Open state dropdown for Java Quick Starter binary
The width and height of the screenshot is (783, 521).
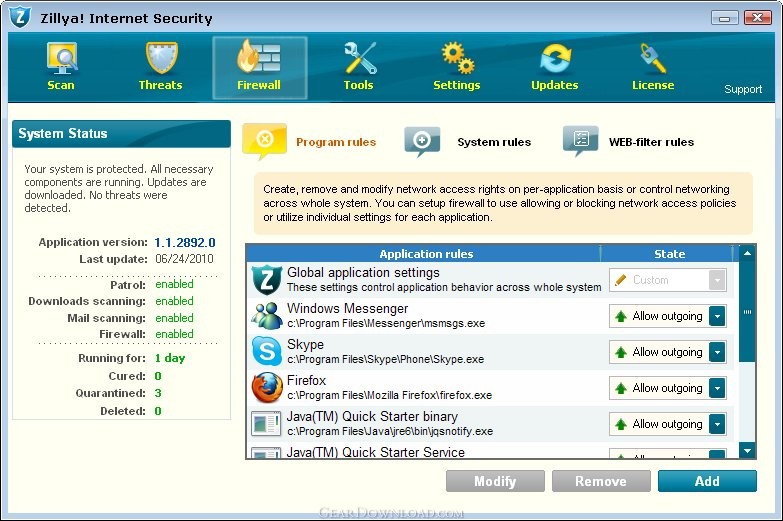(717, 424)
